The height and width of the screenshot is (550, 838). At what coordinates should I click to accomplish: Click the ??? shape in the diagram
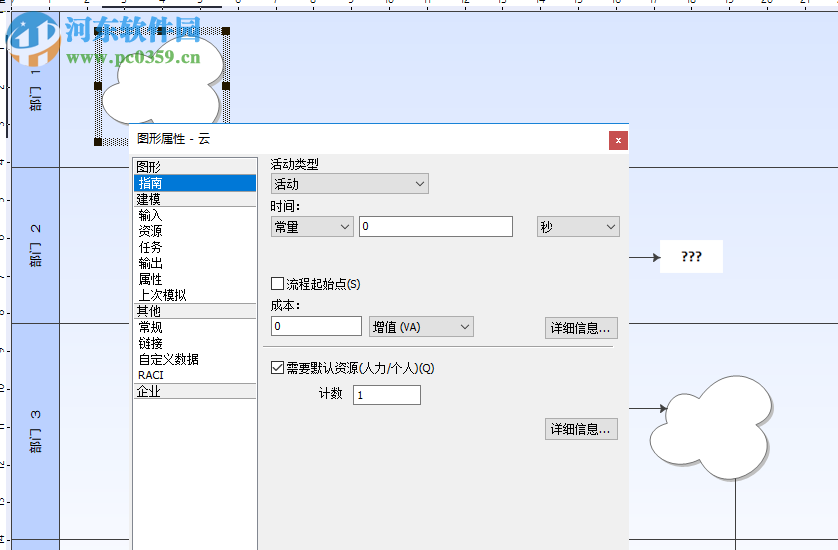[692, 257]
